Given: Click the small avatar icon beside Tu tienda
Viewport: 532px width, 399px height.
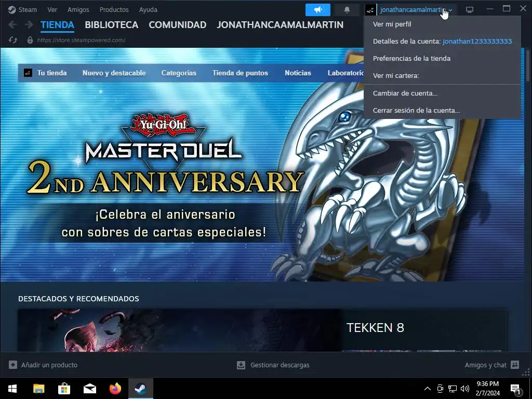Looking at the screenshot, I should 28,73.
